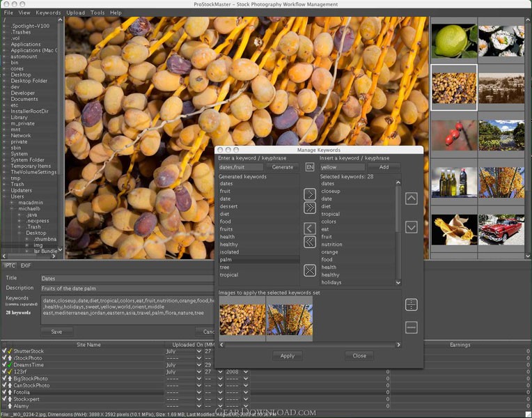The width and height of the screenshot is (532, 418).
Task: Select the red vintage car thumbnail
Action: coord(501,229)
